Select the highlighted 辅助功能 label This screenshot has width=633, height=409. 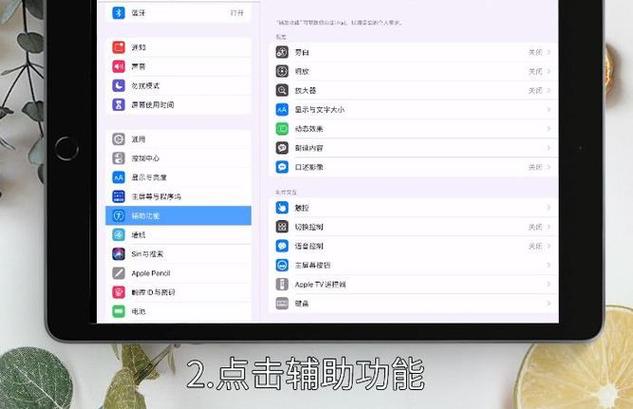pos(145,216)
